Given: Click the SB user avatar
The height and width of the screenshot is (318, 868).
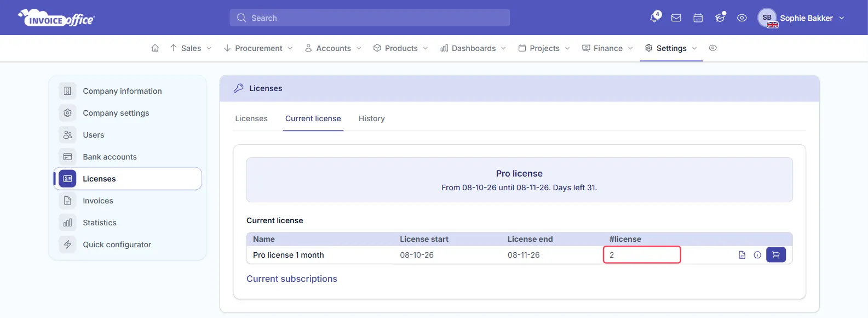Looking at the screenshot, I should tap(767, 18).
